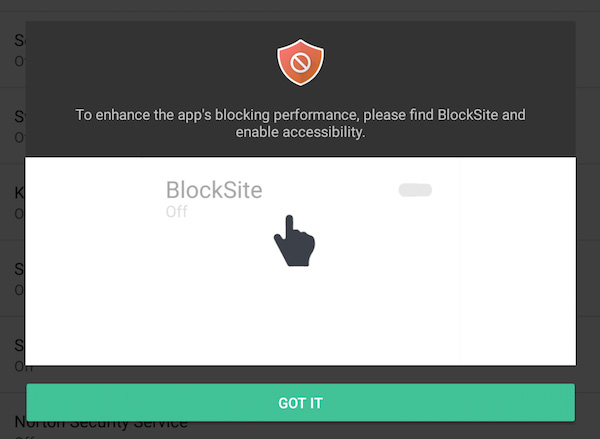Click the blocking performance instruction text
This screenshot has height=439, width=600.
coord(300,123)
